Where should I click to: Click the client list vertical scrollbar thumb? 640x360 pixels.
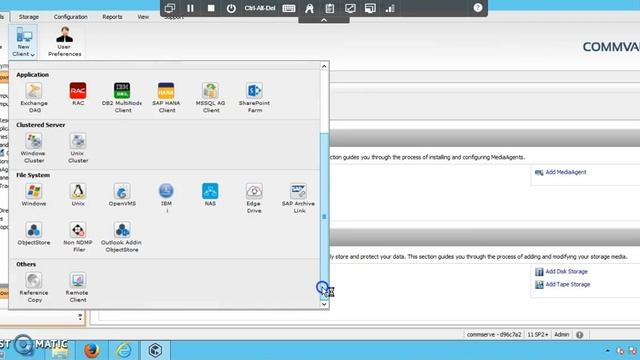[x=324, y=216]
